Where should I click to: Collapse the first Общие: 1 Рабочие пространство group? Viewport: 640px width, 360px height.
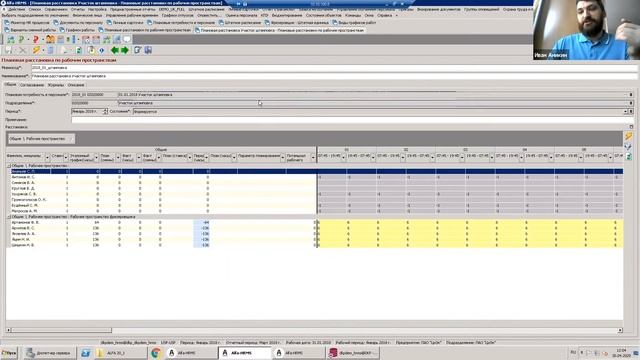coord(9,166)
